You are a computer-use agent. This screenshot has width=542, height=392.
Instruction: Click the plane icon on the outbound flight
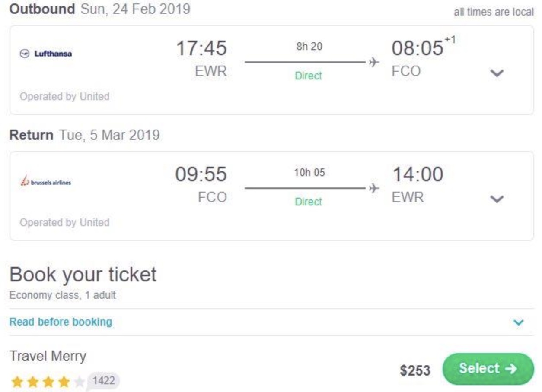(373, 62)
